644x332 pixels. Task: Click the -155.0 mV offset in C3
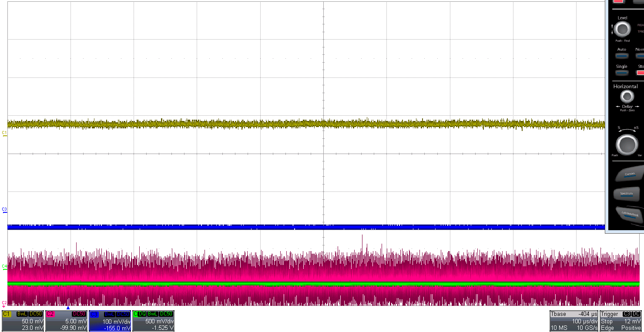[x=117, y=328]
